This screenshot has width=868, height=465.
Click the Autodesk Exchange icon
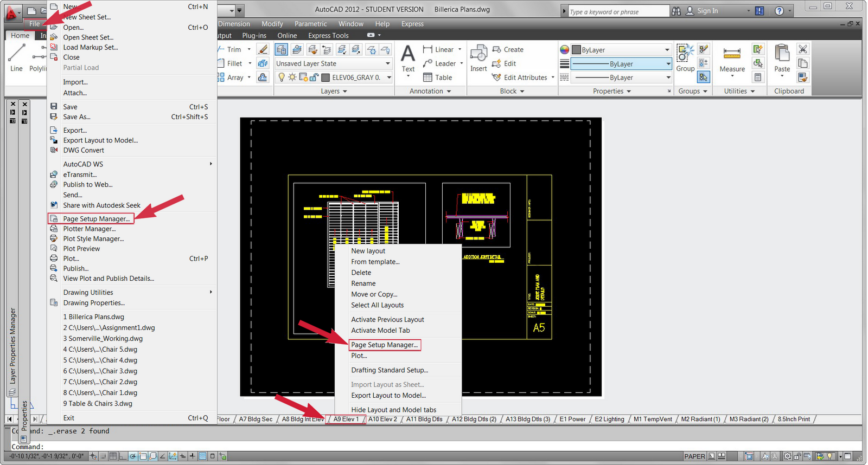[x=759, y=11]
